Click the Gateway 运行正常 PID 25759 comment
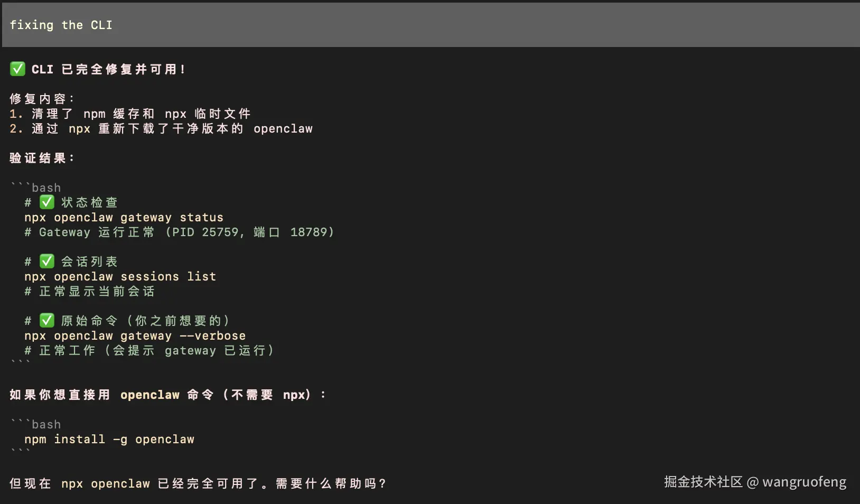 tap(179, 232)
